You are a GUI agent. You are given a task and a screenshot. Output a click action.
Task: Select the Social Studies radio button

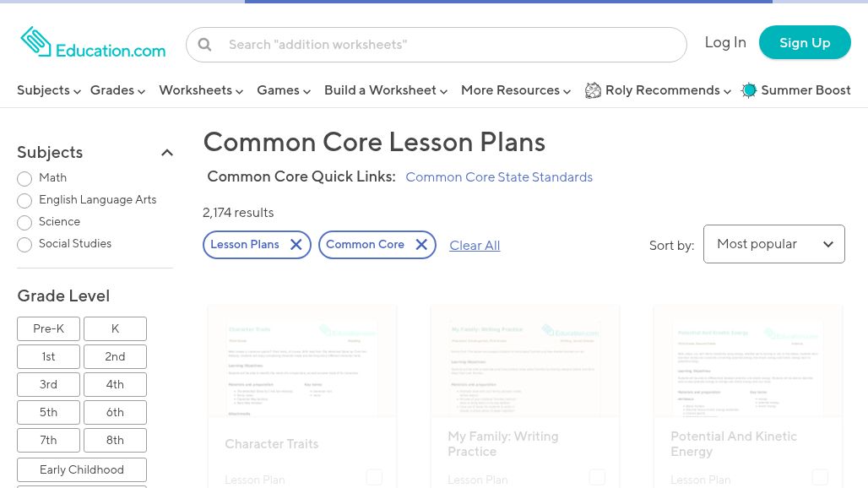[x=24, y=245]
